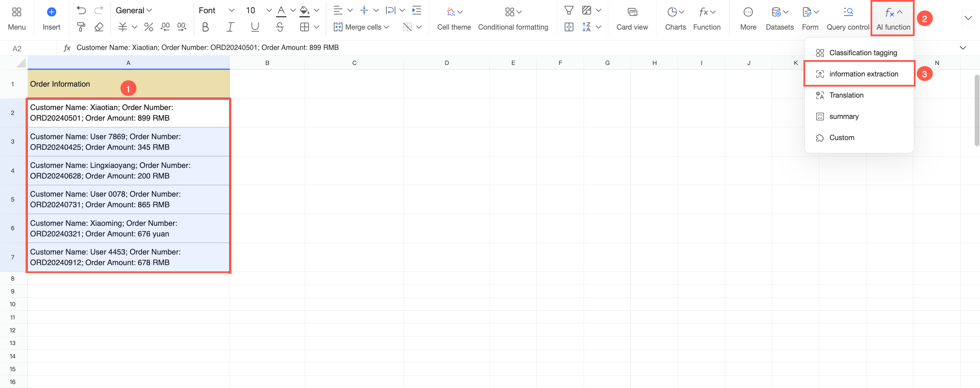Image resolution: width=980 pixels, height=388 pixels.
Task: Select the format painter icon
Action: click(81, 27)
